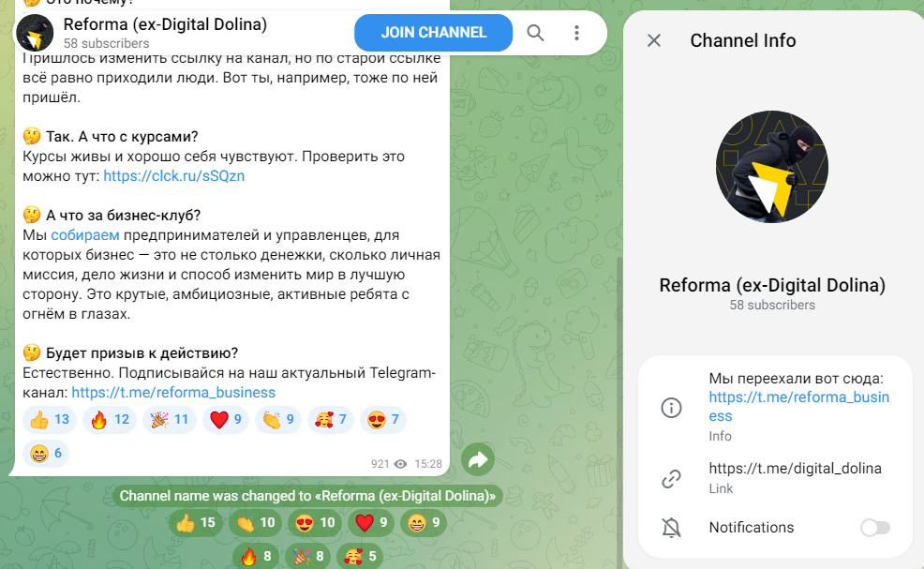The image size is (924, 569).
Task: Click the grinning face reaction showing 6
Action: click(x=46, y=454)
